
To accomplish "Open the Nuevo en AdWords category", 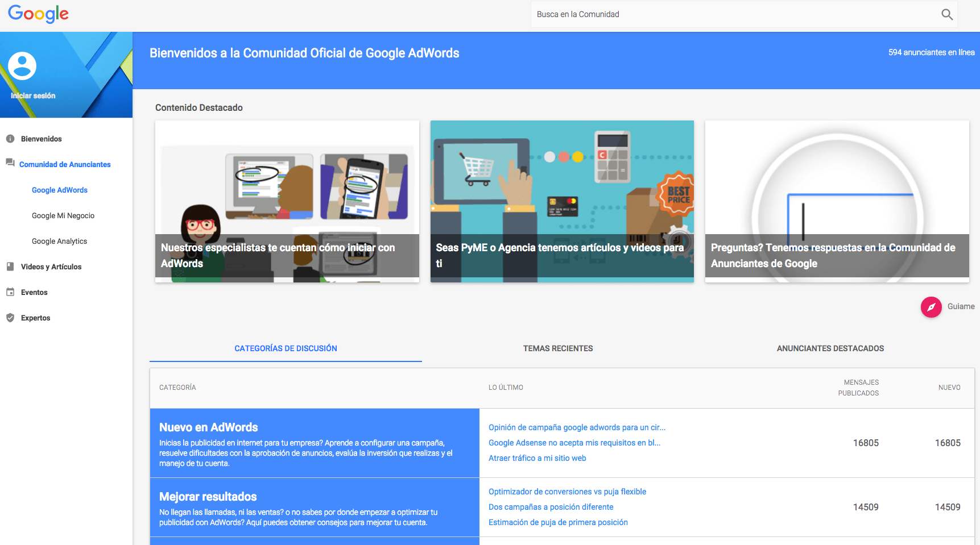I will coord(209,427).
